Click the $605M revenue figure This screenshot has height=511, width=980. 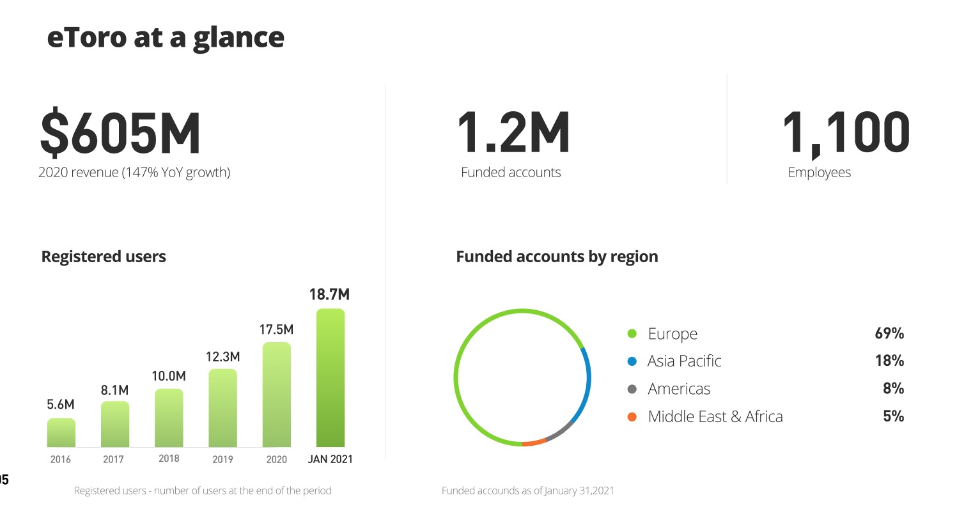(x=120, y=134)
